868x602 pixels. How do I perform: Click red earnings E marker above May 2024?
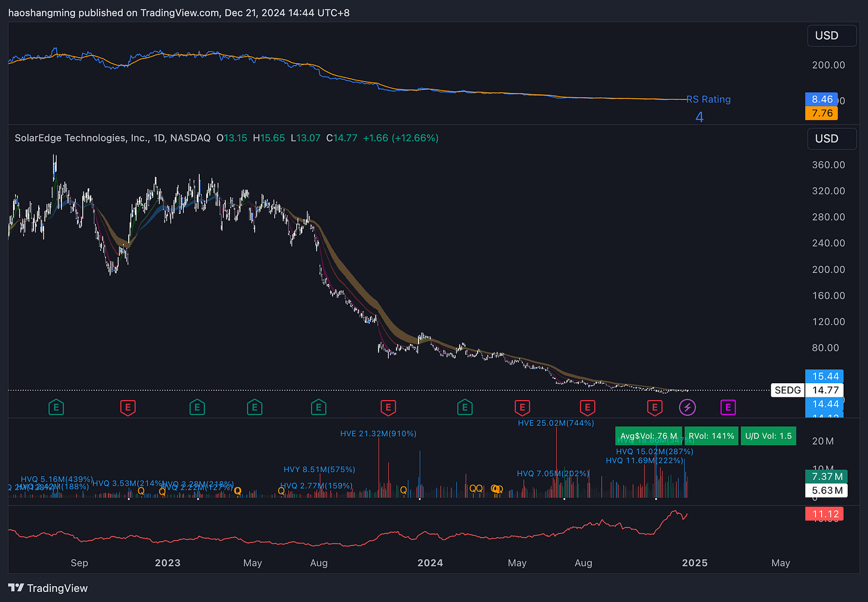tap(522, 408)
